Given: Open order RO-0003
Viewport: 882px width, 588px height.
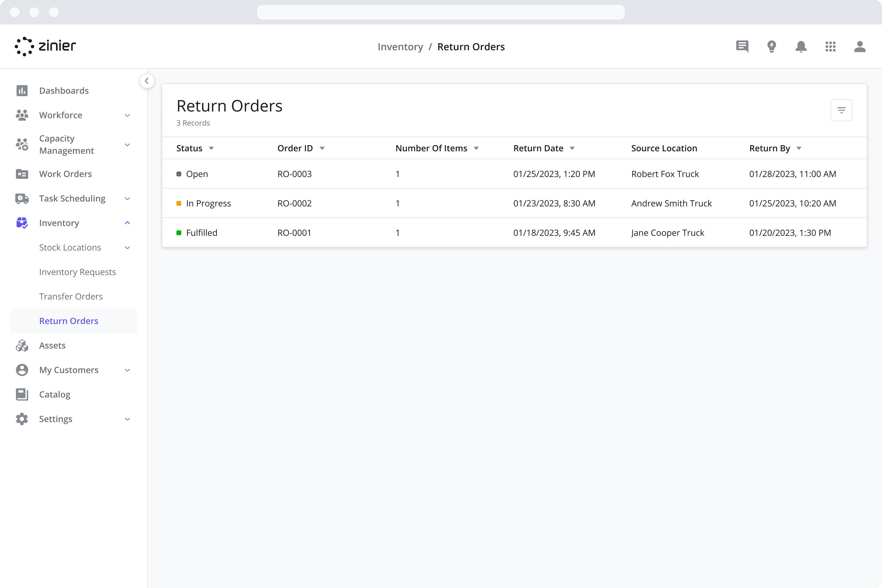Looking at the screenshot, I should coord(294,174).
